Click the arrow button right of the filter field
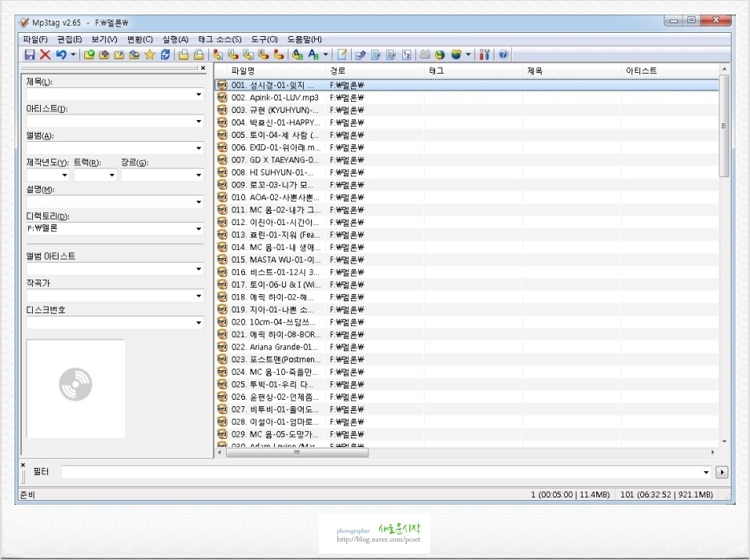This screenshot has height=560, width=750. (721, 472)
